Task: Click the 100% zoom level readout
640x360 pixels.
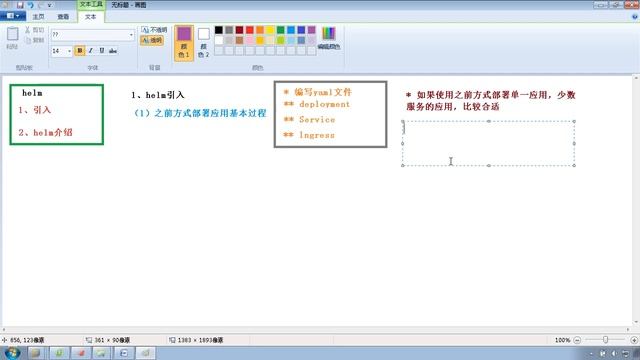Action: [562, 340]
